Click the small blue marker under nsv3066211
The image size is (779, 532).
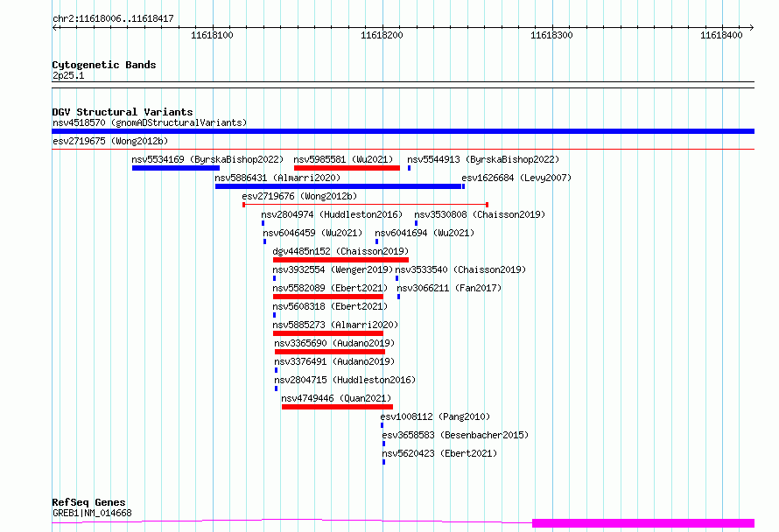pos(398,297)
